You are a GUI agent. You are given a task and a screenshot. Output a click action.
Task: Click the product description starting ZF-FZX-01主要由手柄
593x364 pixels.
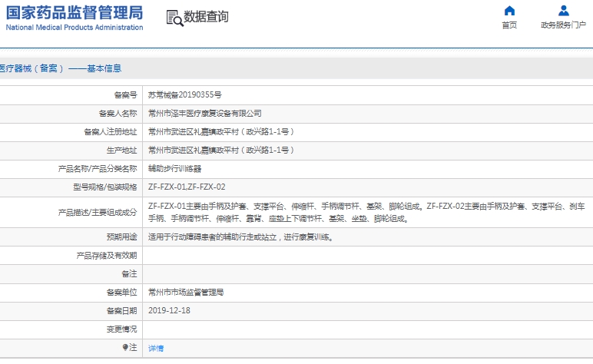[x=366, y=213]
